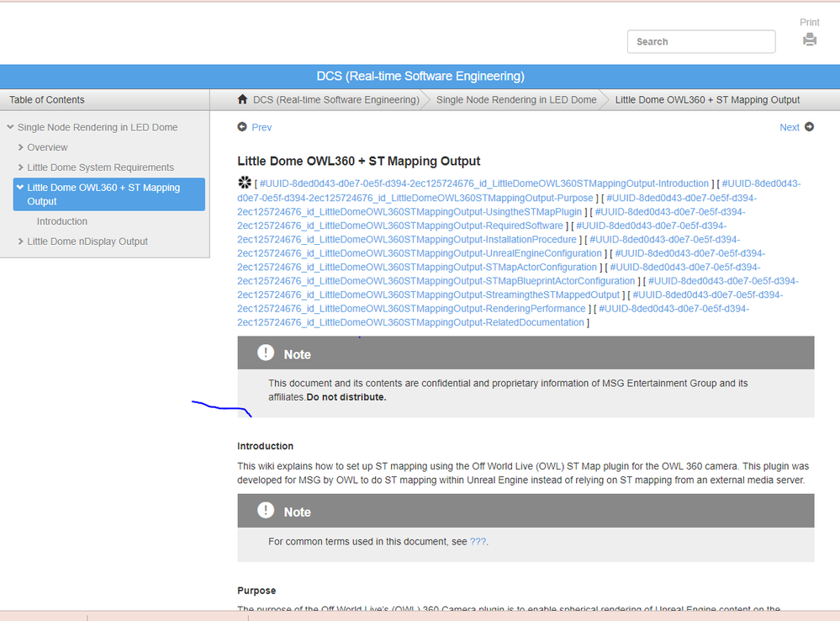Click Little Dome OWL360 + ST Mapping Output breadcrumb
The height and width of the screenshot is (621, 840).
pyautogui.click(x=707, y=100)
